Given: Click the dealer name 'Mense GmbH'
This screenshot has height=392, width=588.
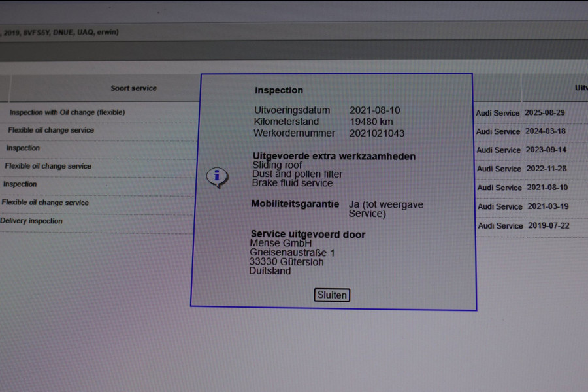Looking at the screenshot, I should (x=280, y=243).
